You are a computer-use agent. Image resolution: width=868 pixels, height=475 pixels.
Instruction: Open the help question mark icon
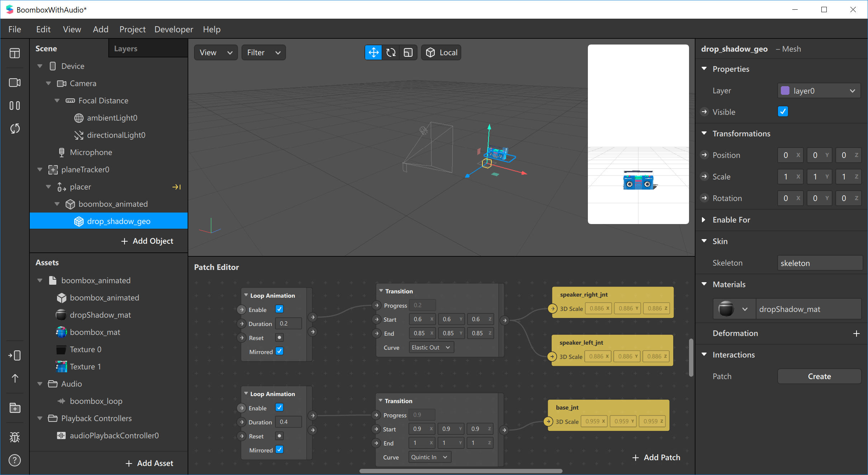tap(15, 460)
